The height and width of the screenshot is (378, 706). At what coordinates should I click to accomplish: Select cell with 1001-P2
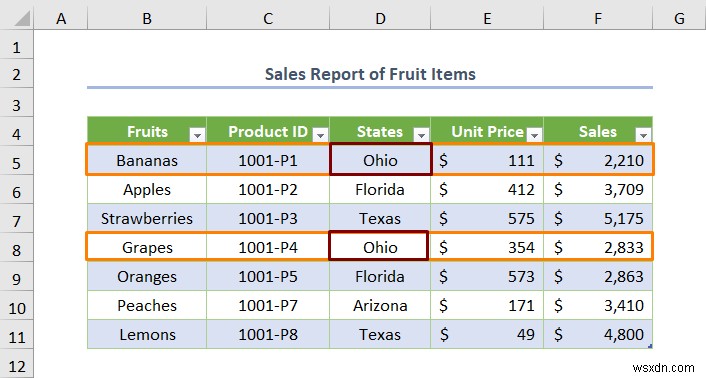coord(268,189)
